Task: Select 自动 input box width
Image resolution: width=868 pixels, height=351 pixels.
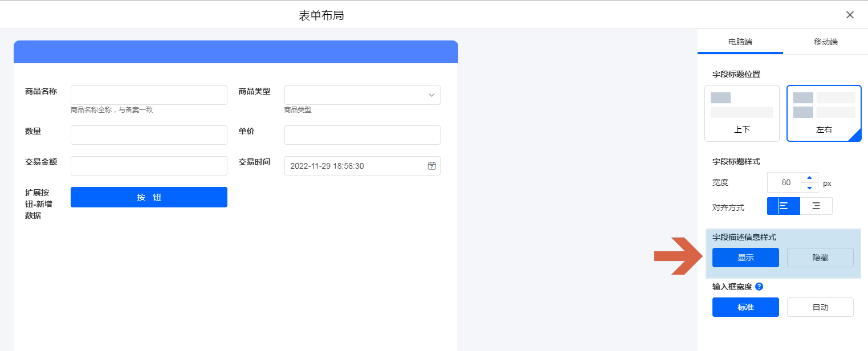Action: point(820,307)
